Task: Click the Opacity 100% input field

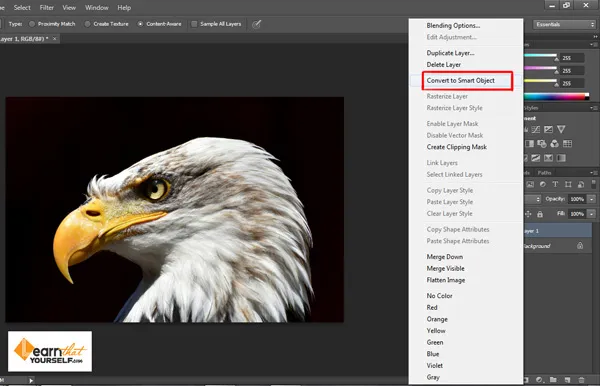Action: click(x=577, y=199)
